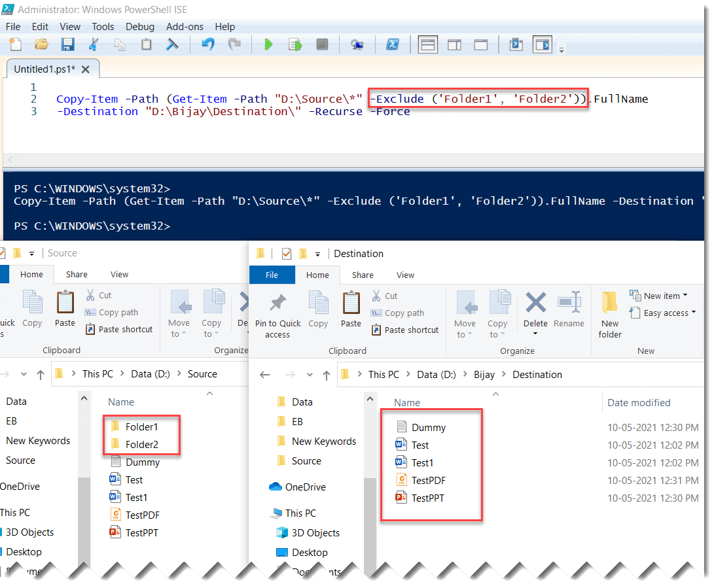Viewport: 714px width, 588px height.
Task: Open the Debug menu
Action: coord(140,27)
